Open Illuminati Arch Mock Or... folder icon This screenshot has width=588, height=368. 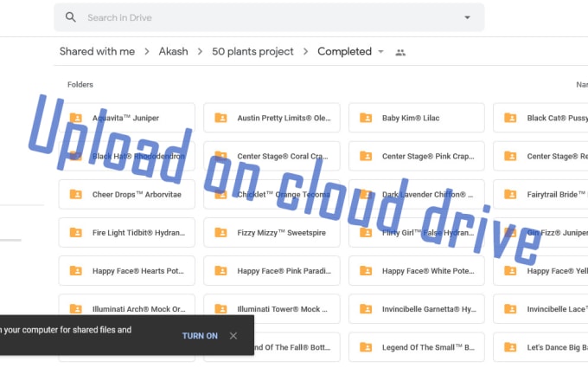coord(76,308)
